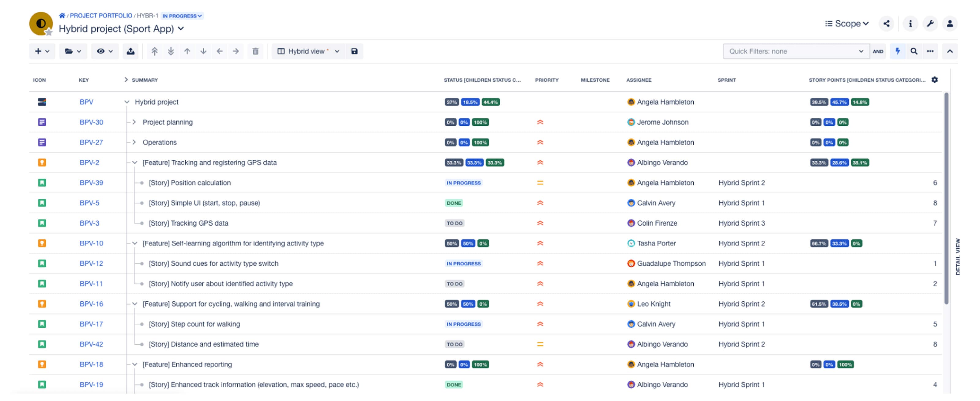Open the BPV-10 key link
This screenshot has height=401, width=980.
91,243
